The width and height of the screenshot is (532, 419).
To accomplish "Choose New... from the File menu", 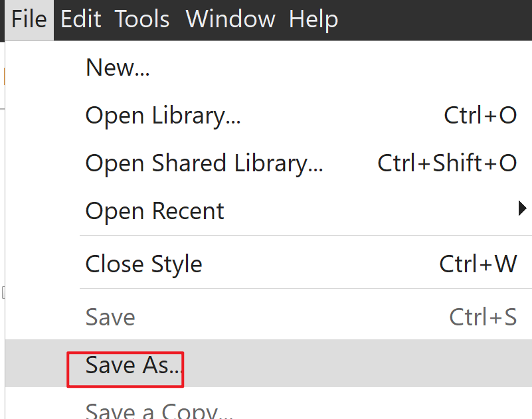I will click(x=118, y=68).
